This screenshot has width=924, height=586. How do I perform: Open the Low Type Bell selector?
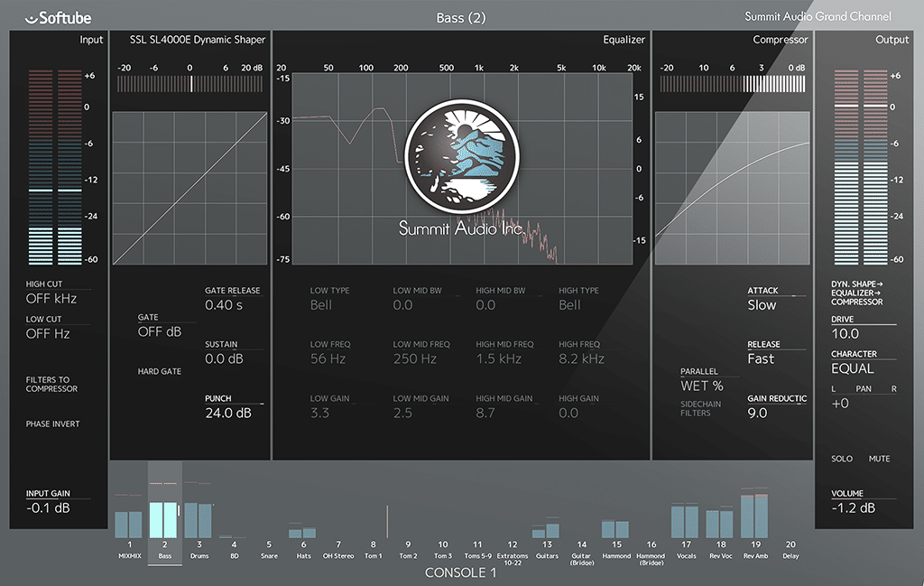tap(321, 305)
